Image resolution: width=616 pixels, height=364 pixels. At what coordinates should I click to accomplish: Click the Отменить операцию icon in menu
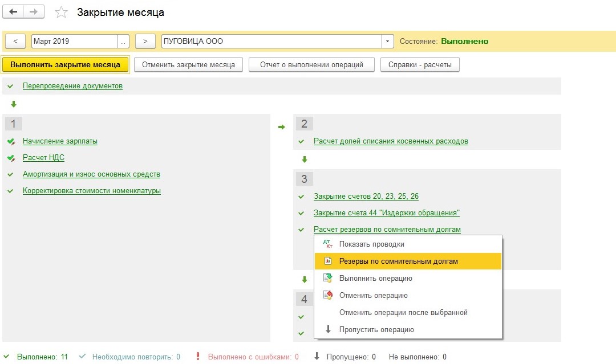[327, 296]
